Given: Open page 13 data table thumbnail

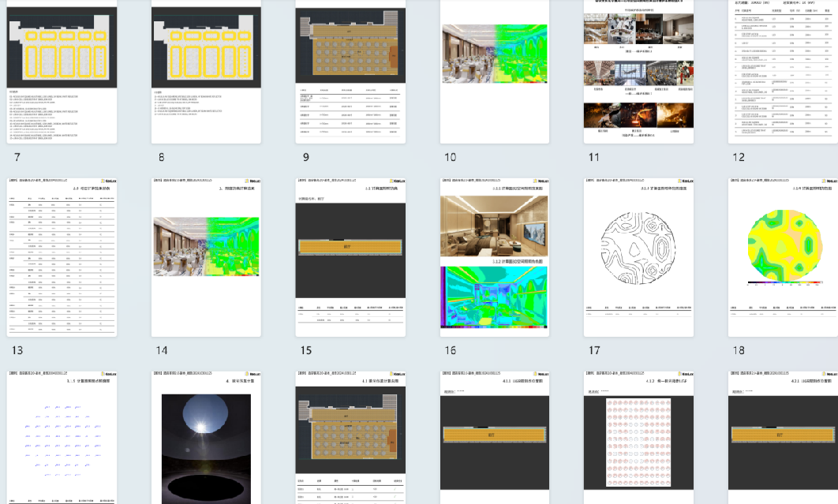Looking at the screenshot, I should point(62,256).
